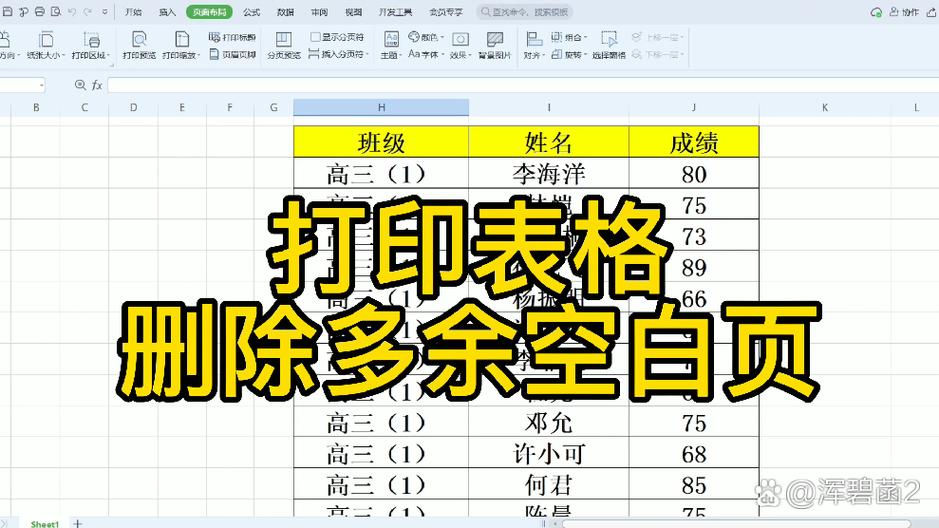Click the score cell showing 80
This screenshot has width=939, height=528.
[693, 174]
